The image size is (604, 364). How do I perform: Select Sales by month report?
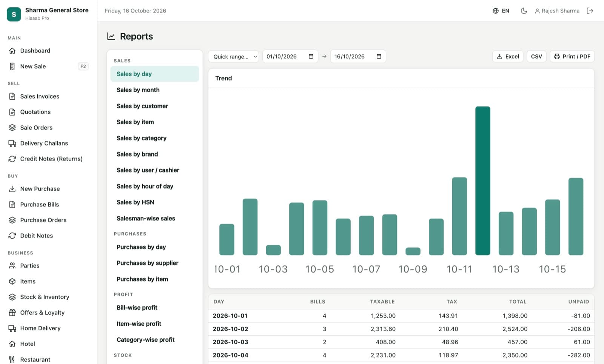[x=155, y=90]
